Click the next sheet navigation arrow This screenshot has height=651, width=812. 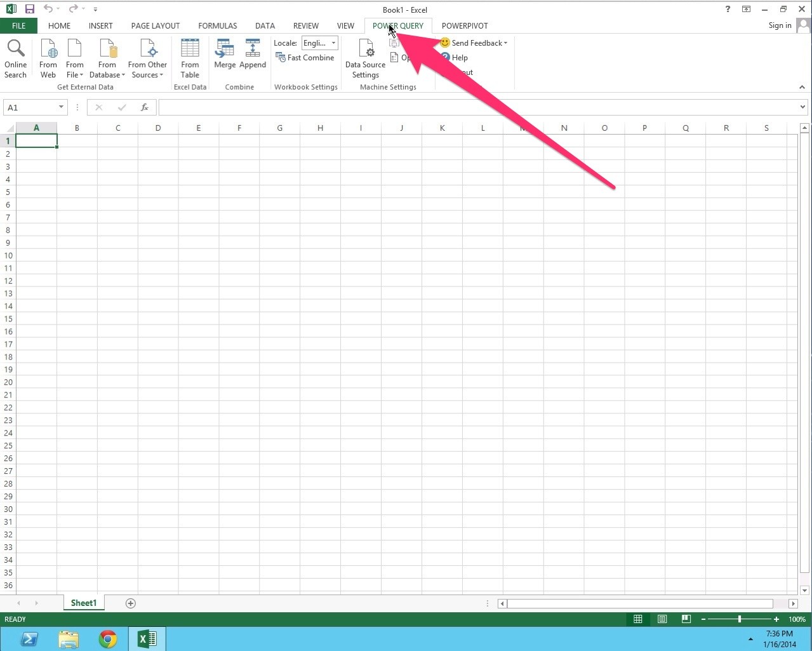point(36,603)
